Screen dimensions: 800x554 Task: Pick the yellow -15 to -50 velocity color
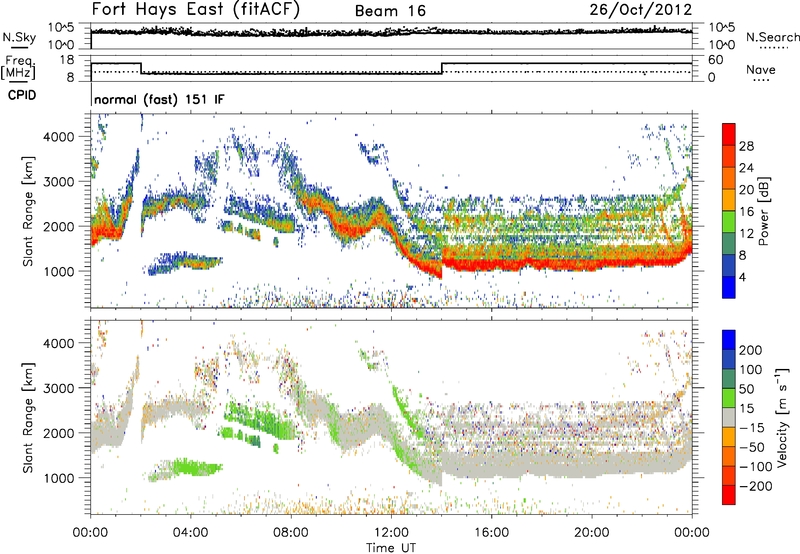click(729, 437)
